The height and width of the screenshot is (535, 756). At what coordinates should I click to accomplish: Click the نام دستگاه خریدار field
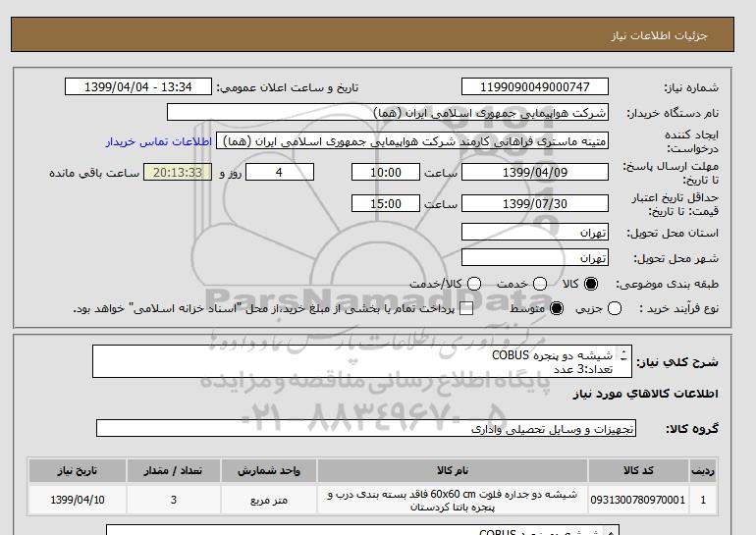[x=388, y=112]
